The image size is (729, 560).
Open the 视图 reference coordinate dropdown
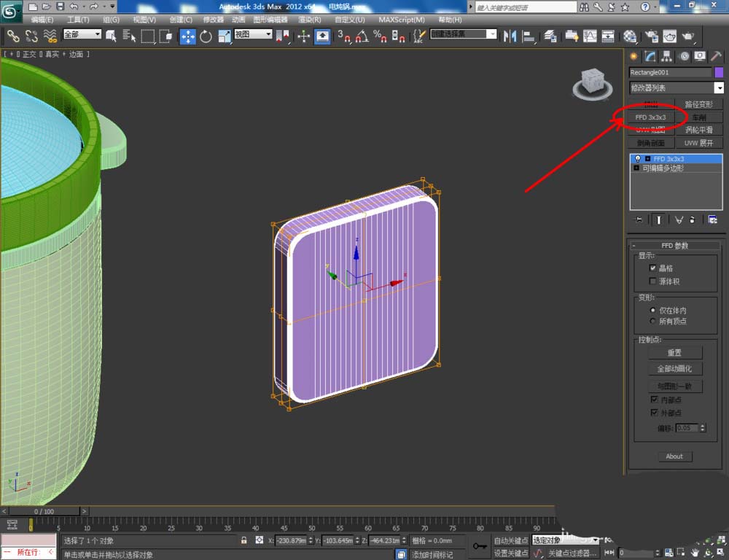point(253,34)
